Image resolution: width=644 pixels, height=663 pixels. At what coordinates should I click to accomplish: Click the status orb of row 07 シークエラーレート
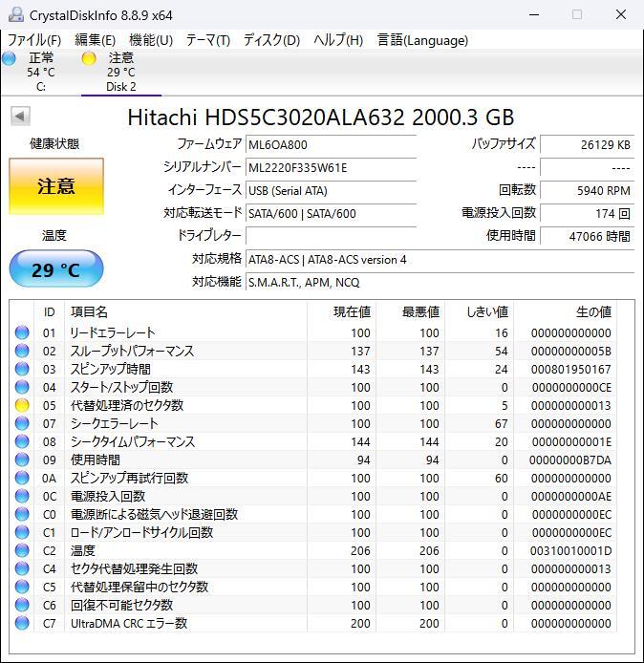tap(22, 423)
